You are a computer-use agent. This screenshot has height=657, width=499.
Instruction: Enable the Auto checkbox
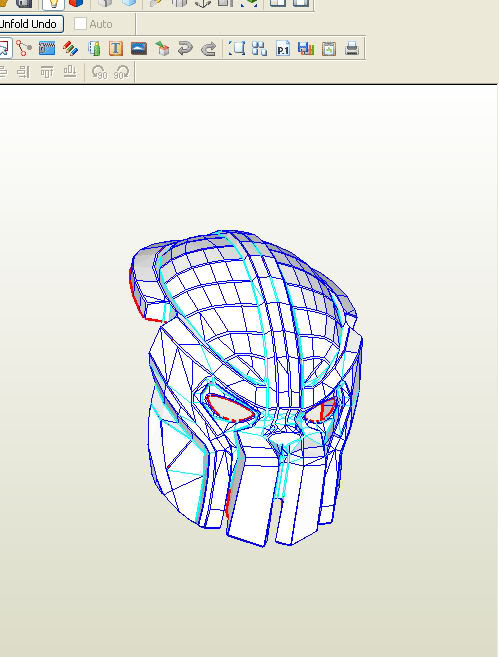[x=80, y=24]
